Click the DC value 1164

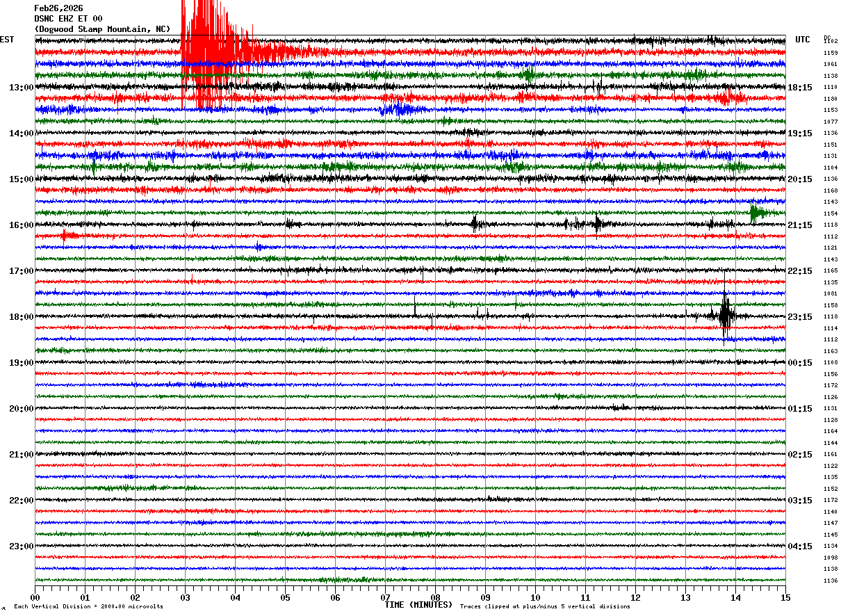(x=831, y=432)
